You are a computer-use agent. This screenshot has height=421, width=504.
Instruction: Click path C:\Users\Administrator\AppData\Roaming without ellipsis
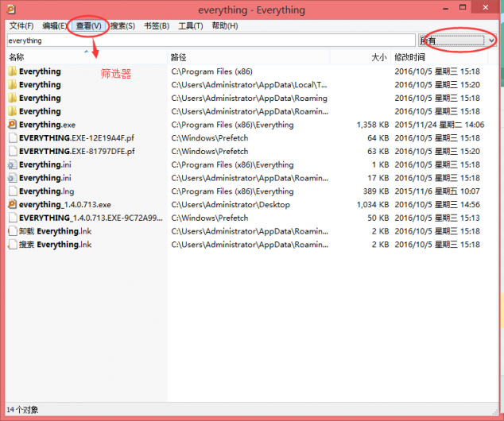[x=249, y=98]
